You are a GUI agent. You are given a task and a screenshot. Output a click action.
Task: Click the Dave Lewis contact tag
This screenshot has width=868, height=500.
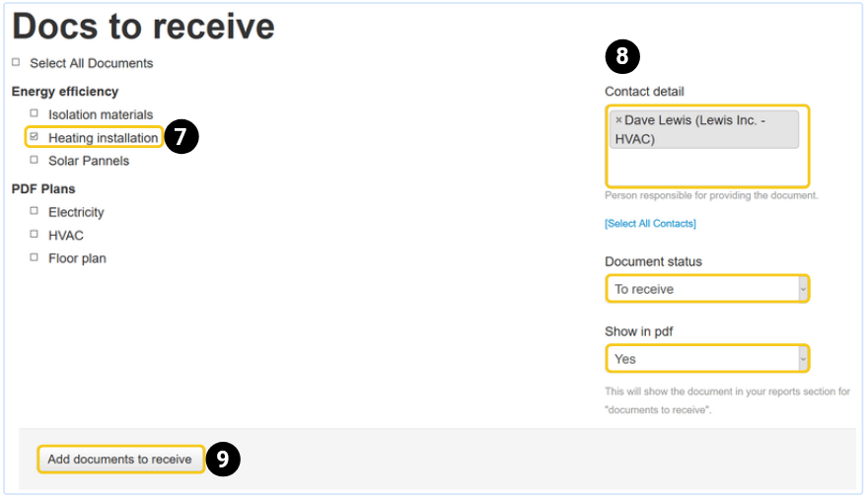coord(707,129)
